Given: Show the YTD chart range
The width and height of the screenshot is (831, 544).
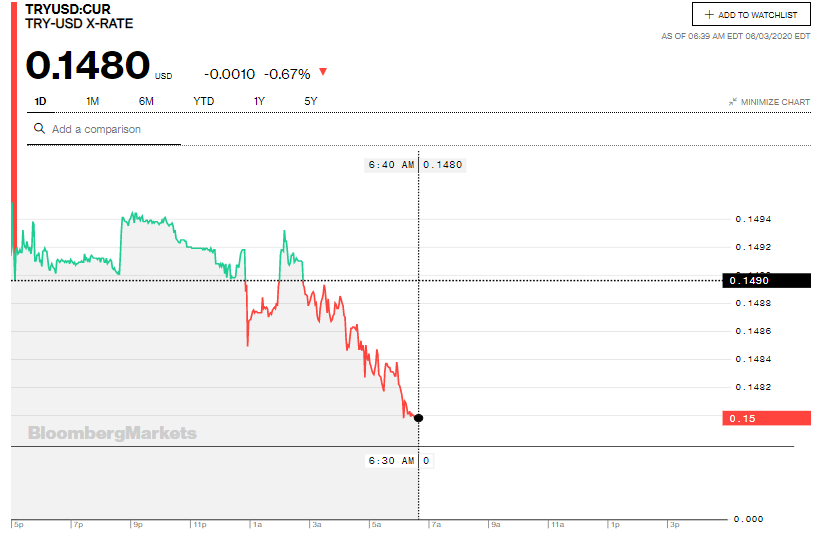Looking at the screenshot, I should [x=203, y=101].
